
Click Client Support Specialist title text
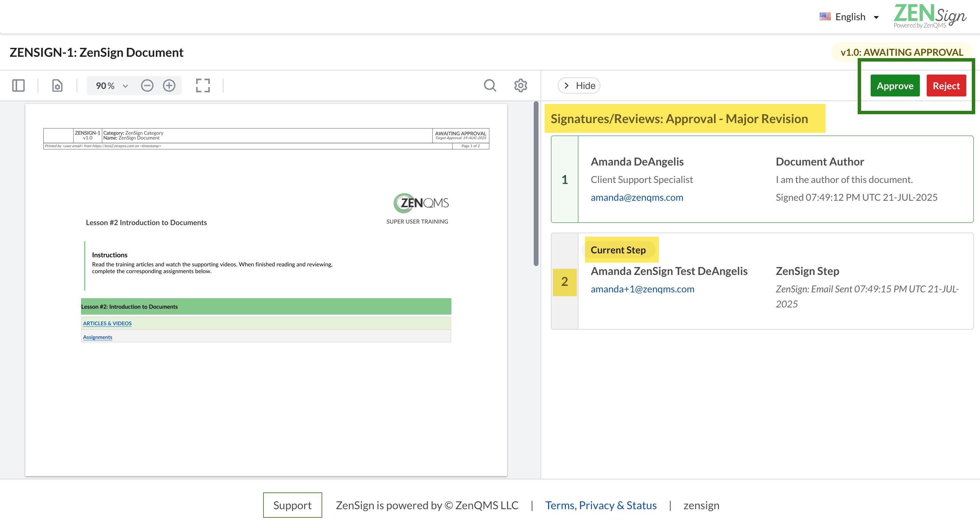[641, 179]
